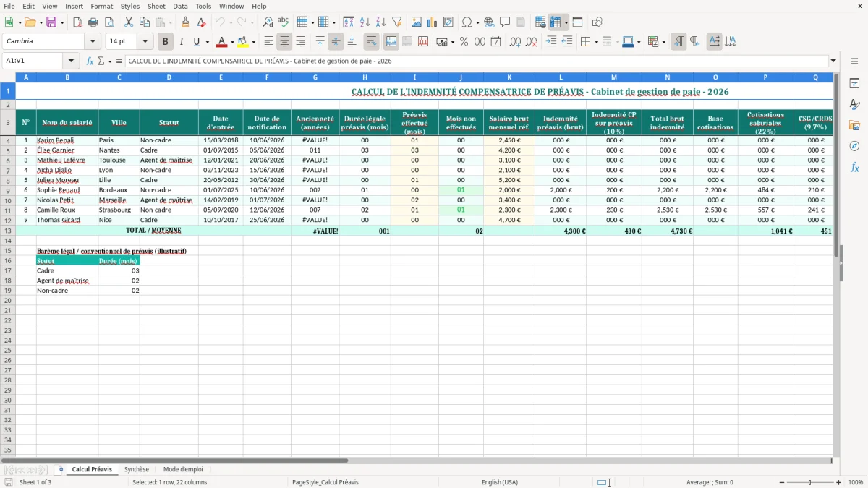Click the Copy icon
The image size is (868, 488).
point(145,22)
